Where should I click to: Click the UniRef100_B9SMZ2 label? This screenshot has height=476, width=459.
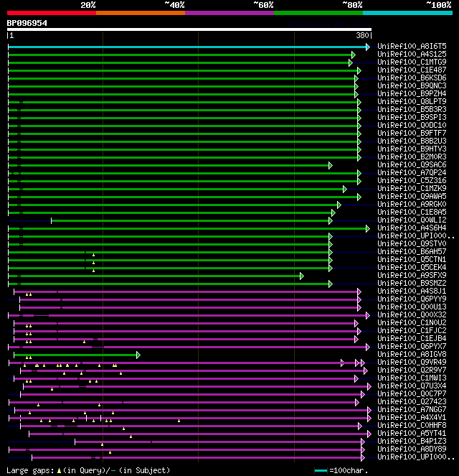click(x=412, y=283)
